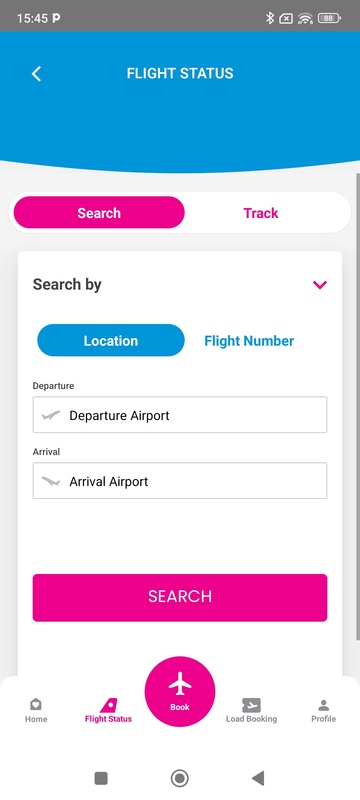Select Flight Number search option
This screenshot has width=360, height=800.
(249, 341)
